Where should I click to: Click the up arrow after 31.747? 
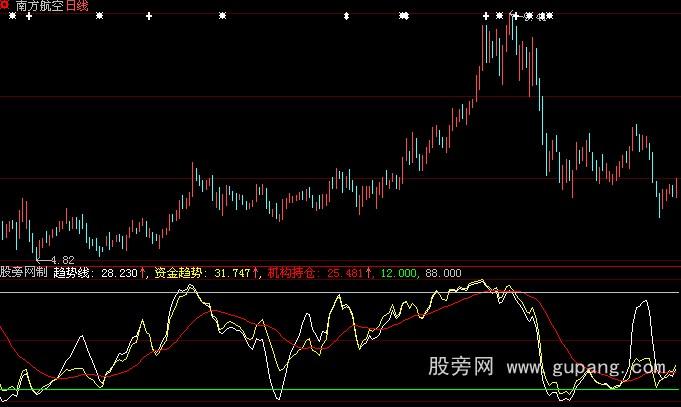[256, 271]
